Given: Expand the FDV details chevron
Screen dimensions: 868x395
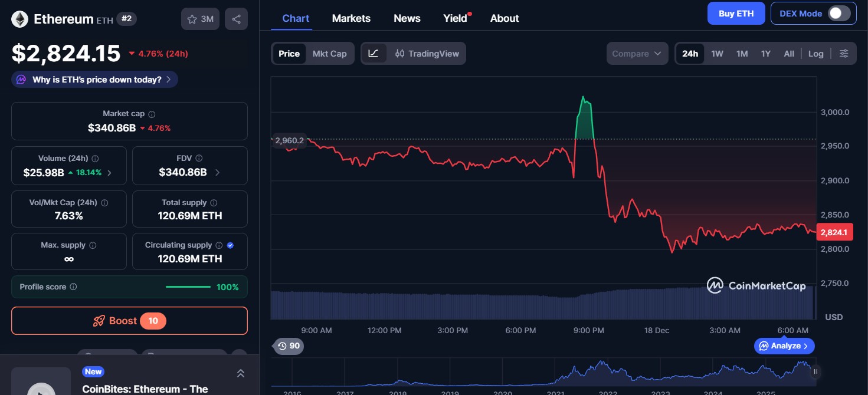Looking at the screenshot, I should pyautogui.click(x=216, y=172).
